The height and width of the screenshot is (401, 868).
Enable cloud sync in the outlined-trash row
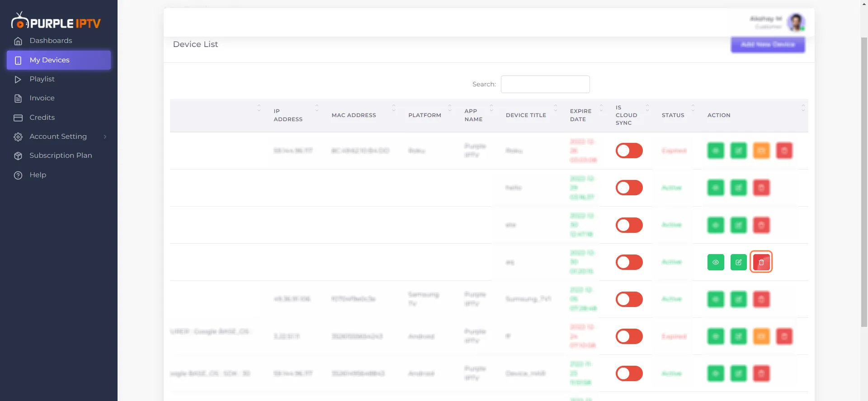629,262
